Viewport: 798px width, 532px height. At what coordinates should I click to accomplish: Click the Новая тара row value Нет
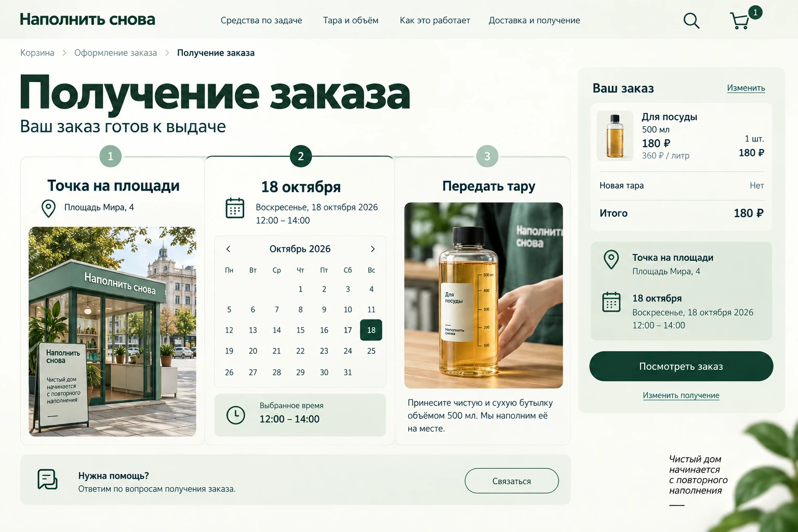756,185
